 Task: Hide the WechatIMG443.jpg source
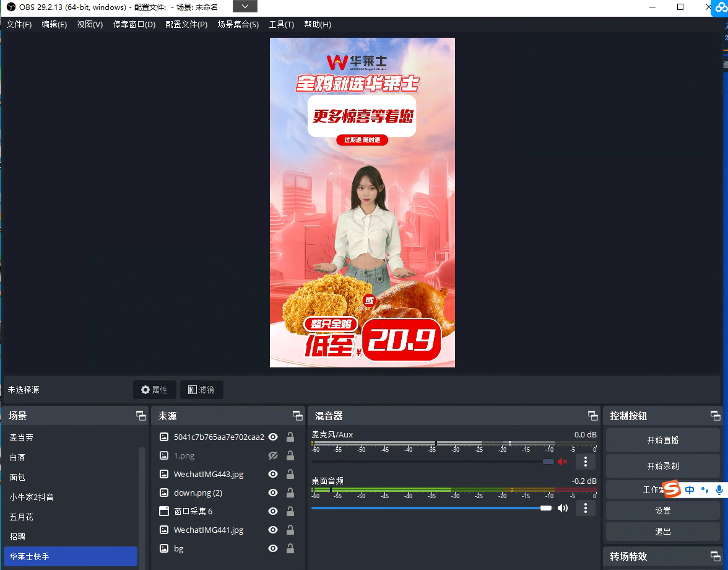coord(273,475)
